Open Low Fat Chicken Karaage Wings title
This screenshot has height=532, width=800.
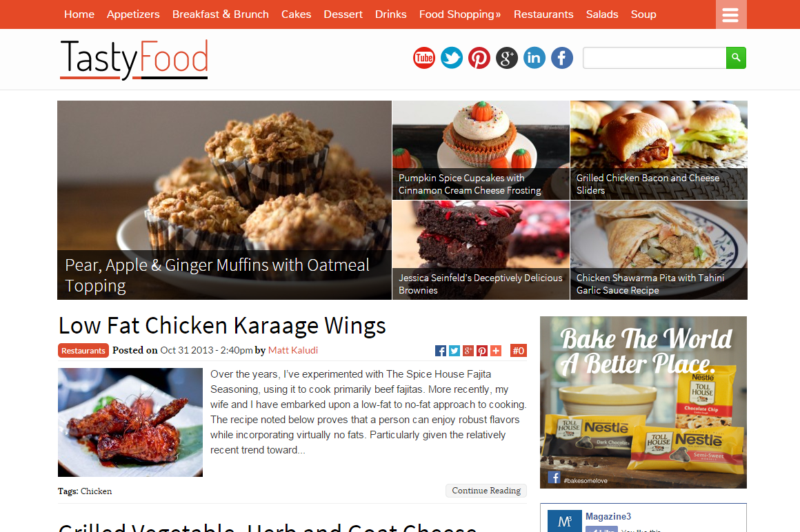click(x=222, y=326)
